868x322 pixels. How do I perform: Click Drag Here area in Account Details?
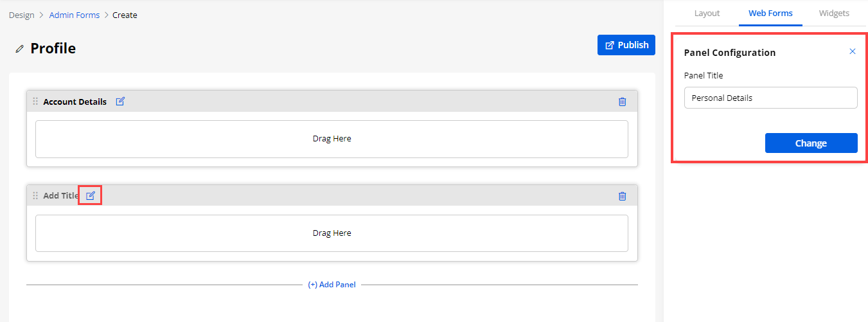[x=332, y=139]
